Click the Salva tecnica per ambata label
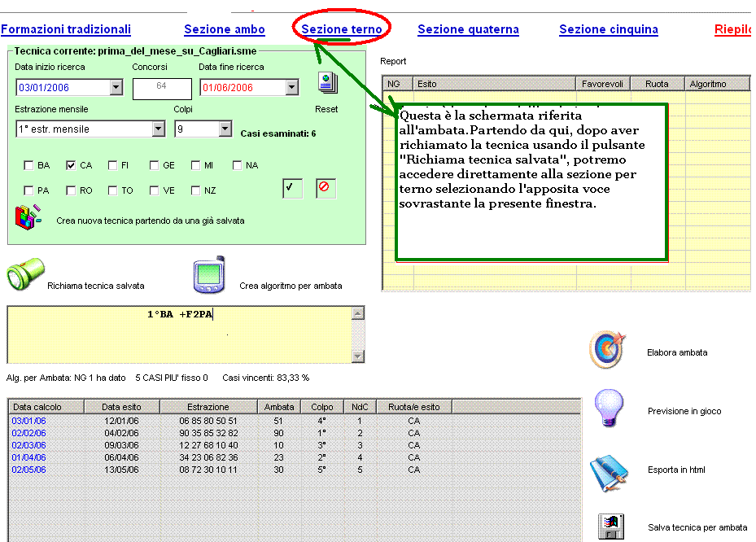756x542 pixels. pos(697,527)
